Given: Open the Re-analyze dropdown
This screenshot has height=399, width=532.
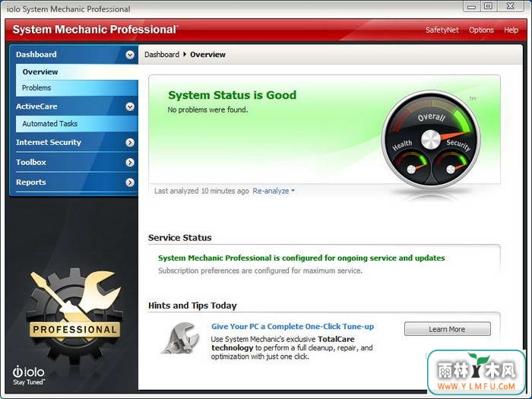Looking at the screenshot, I should 274,191.
